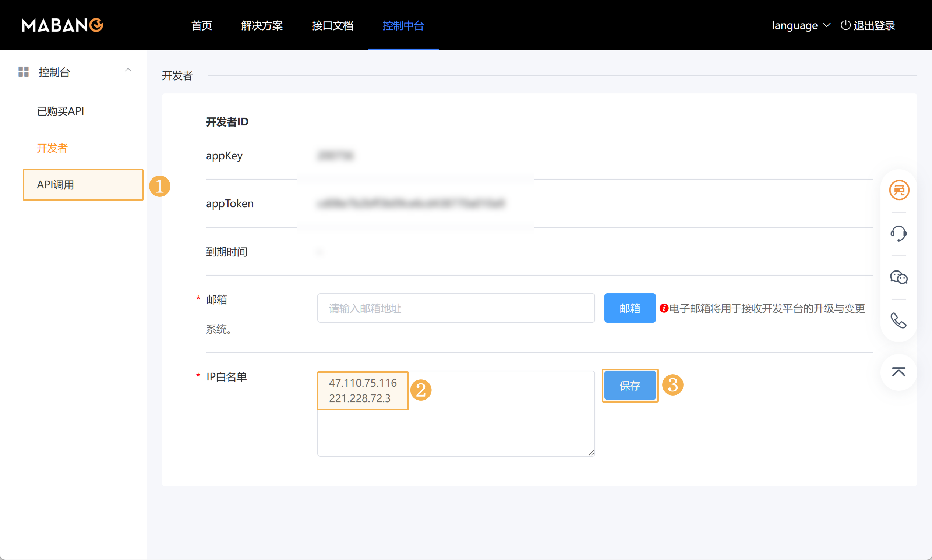Screen dimensions: 932x560
Task: Open the headset customer service icon
Action: tap(899, 233)
